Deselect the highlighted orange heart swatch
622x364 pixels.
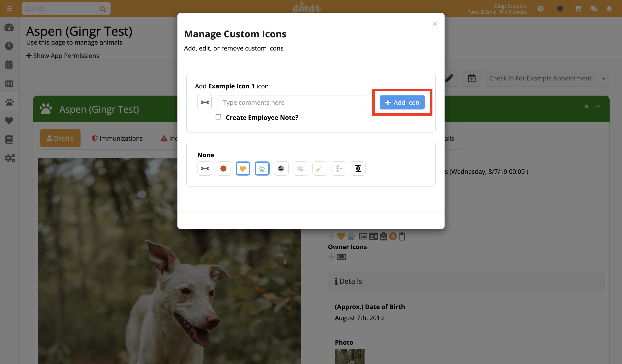(x=243, y=168)
